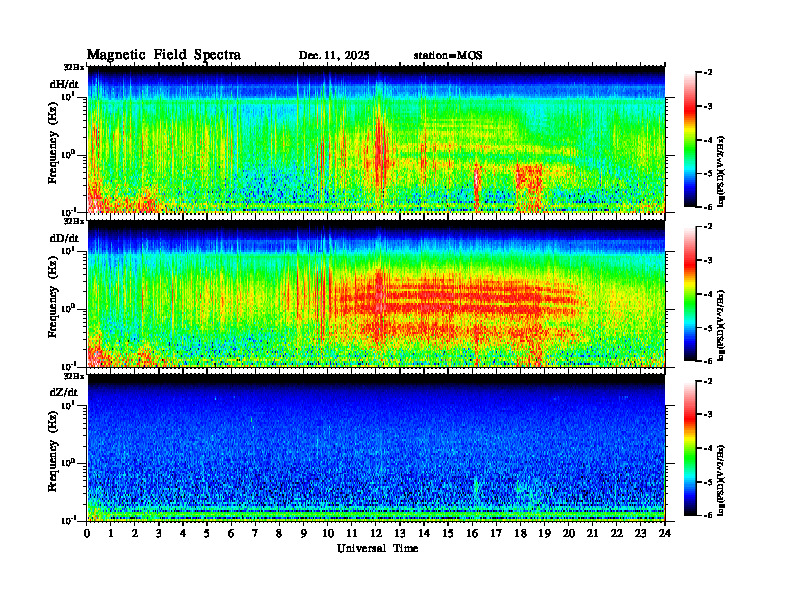Click the "-4" value on dD/dt colorbar
Viewport: 792px width, 612px height.
pos(708,294)
